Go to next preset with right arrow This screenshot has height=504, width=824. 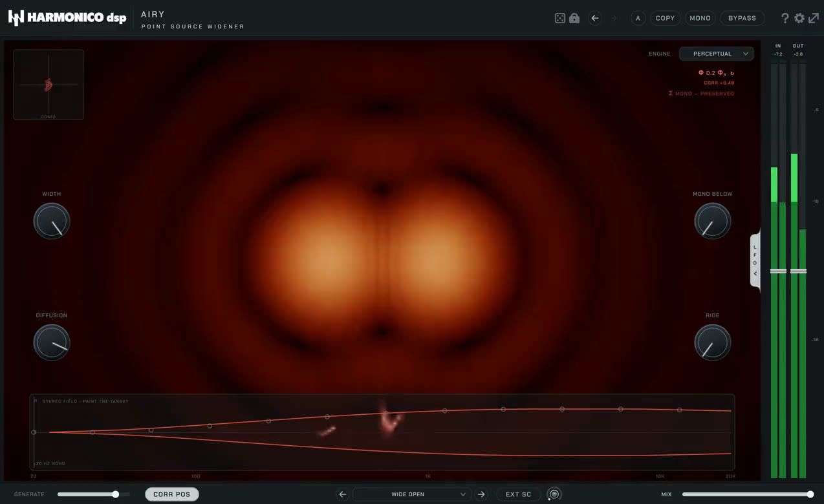click(x=481, y=494)
